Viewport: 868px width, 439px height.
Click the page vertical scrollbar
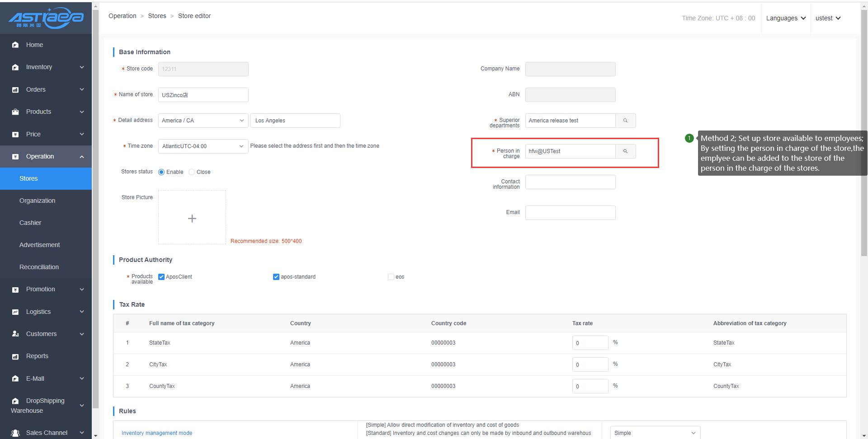point(864,135)
